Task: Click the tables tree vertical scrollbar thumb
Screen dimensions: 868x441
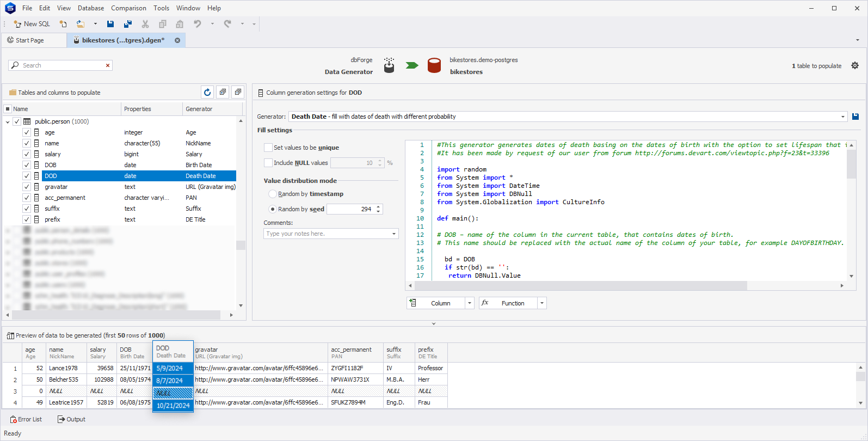Action: [241, 246]
